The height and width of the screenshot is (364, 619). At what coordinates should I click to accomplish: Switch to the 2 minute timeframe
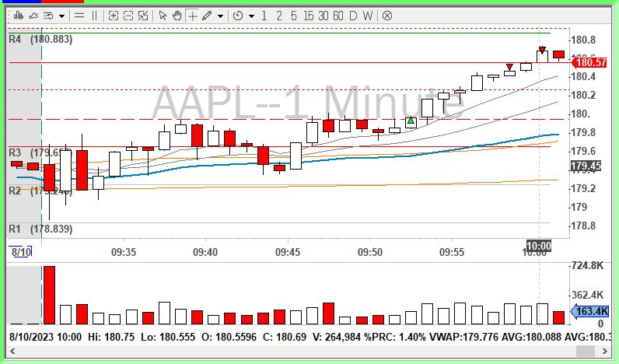pyautogui.click(x=279, y=16)
